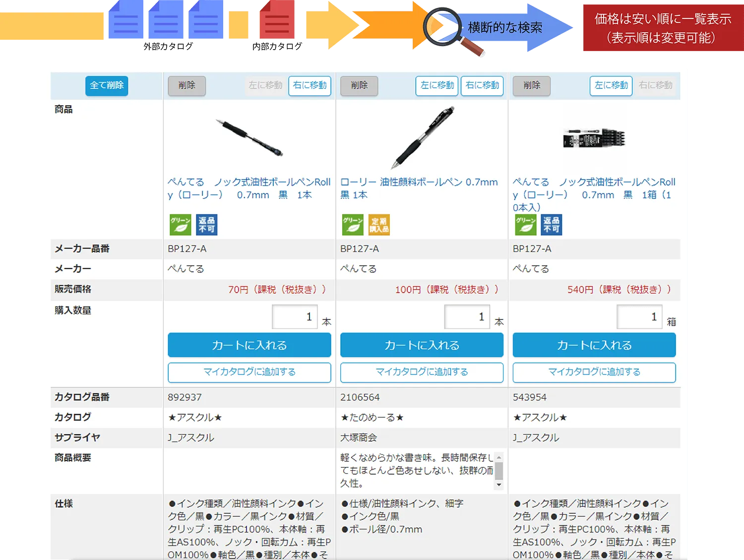Open the ローリー 油性顔料ボールペン product link

[419, 188]
